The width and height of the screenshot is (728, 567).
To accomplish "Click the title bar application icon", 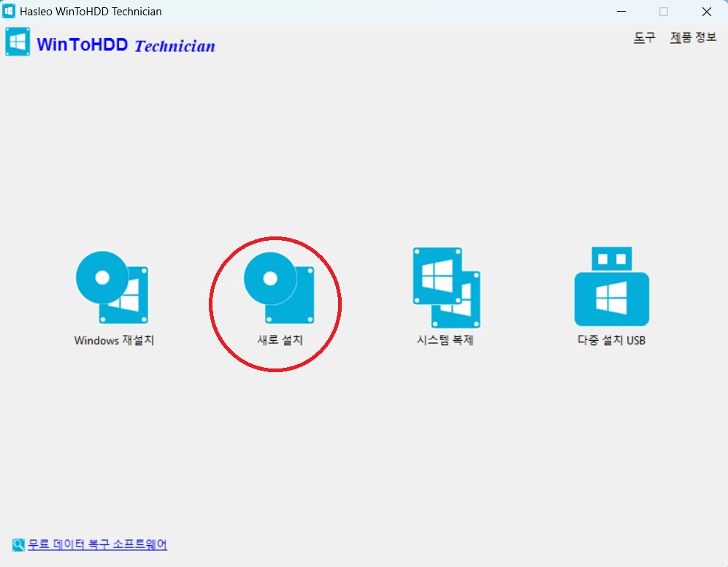I will pos(9,11).
